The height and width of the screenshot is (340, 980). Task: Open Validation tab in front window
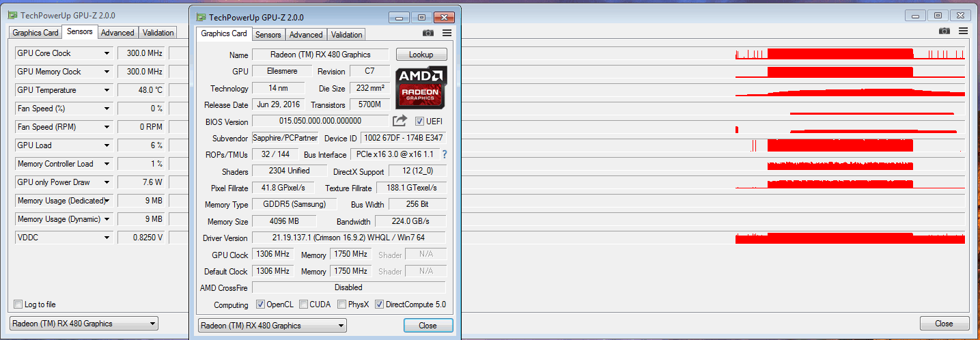click(x=347, y=35)
